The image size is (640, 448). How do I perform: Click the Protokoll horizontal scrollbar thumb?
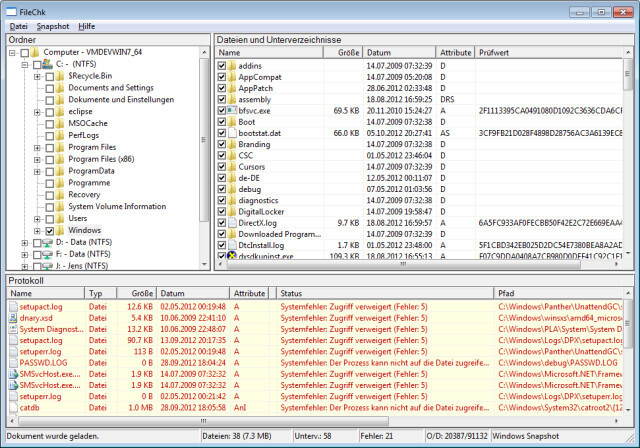(x=203, y=421)
